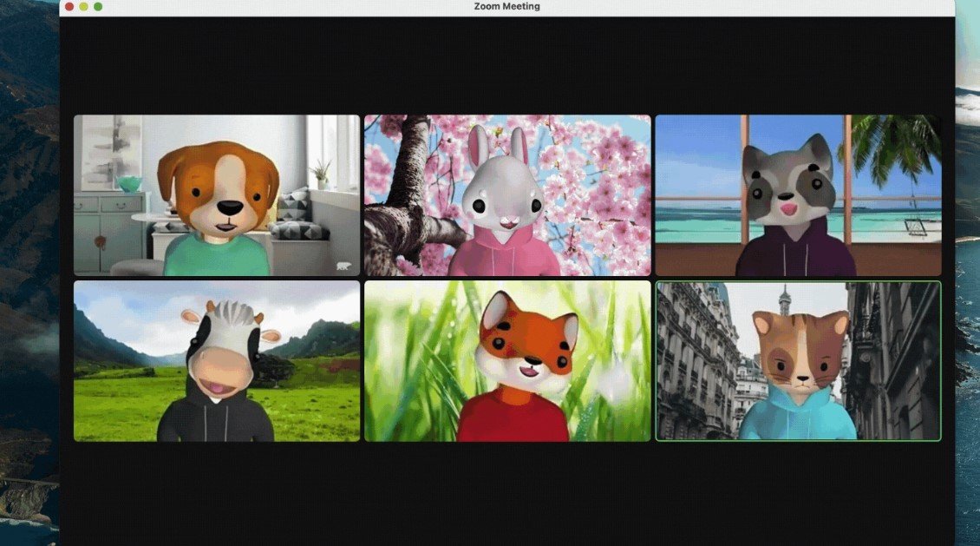This screenshot has width=980, height=546.
Task: Click the Zoom Meeting title text
Action: click(x=506, y=6)
